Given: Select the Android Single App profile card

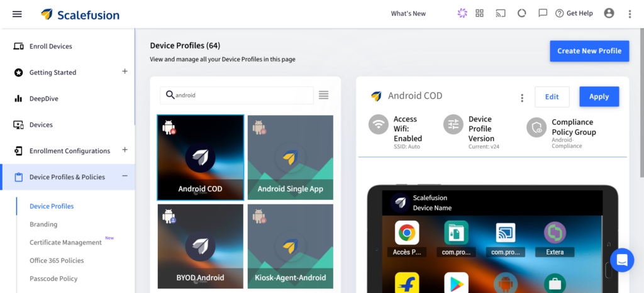Looking at the screenshot, I should coord(291,158).
